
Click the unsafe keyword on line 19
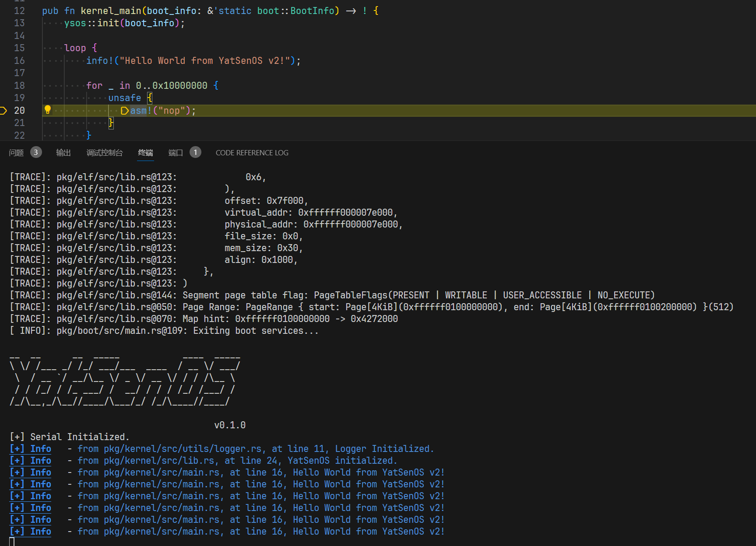point(125,98)
